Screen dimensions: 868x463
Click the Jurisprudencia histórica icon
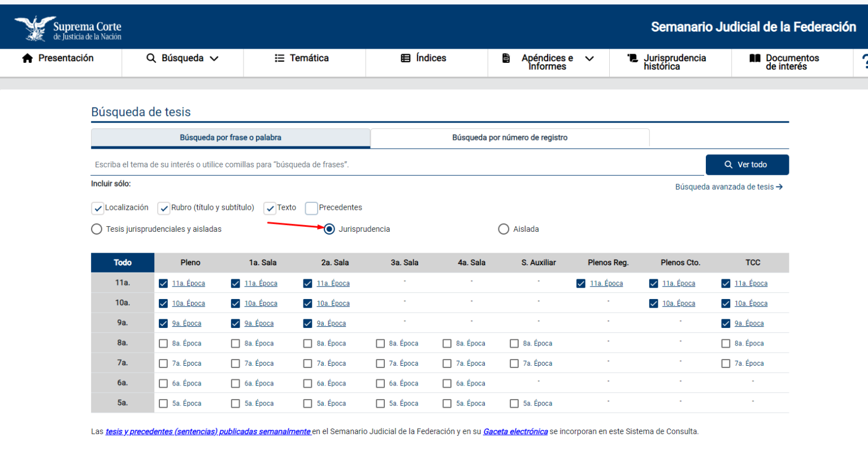(632, 58)
